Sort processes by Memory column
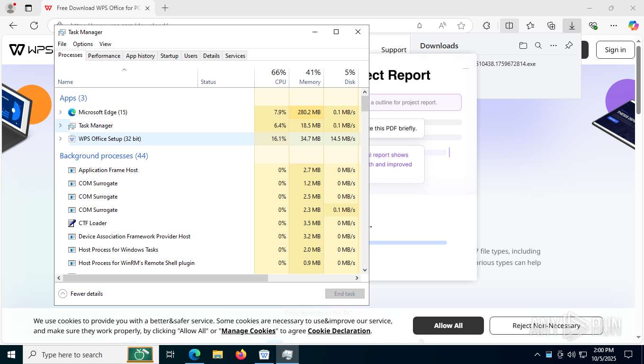The width and height of the screenshot is (644, 364). (306, 77)
